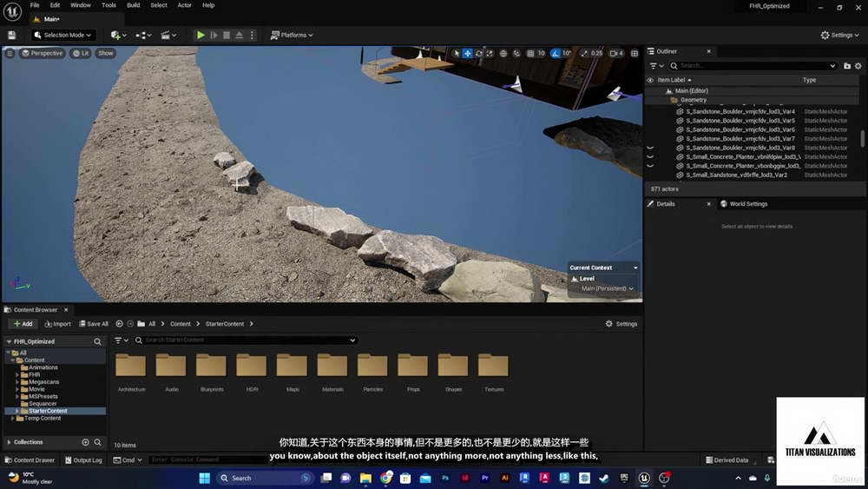Screen dimensions: 868x489
Task: Open the grid snap value 10 dropdown
Action: coord(541,53)
